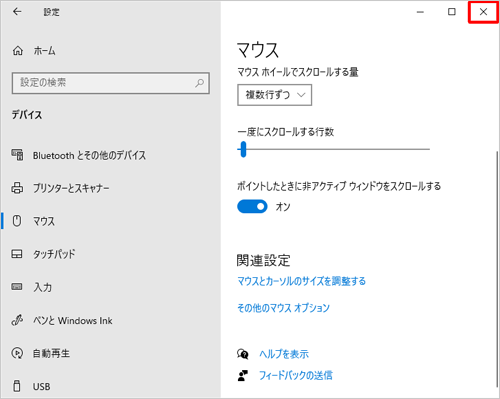Image resolution: width=500 pixels, height=399 pixels.
Task: Click フィードバックの送信 link
Action: point(296,376)
